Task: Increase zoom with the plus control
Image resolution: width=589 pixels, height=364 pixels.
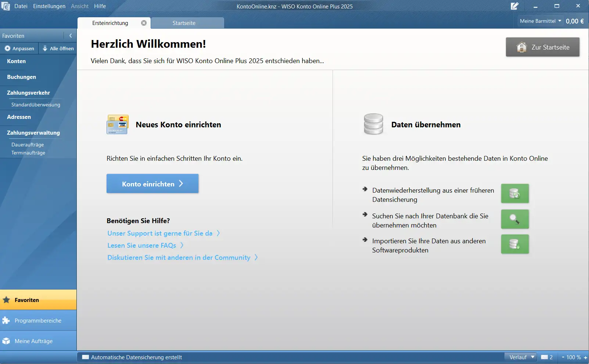Action: [585, 357]
